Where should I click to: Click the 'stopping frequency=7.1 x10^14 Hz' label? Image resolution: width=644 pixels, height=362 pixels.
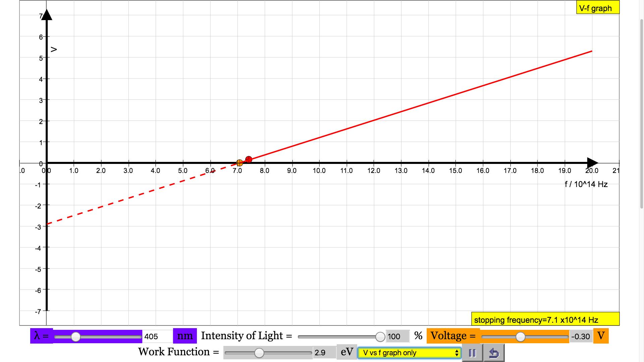(545, 319)
